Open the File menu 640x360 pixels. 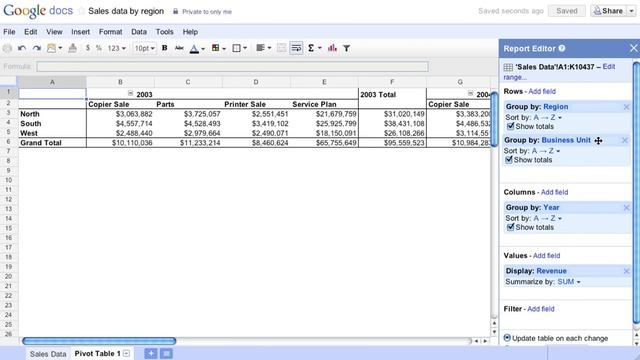[x=9, y=32]
